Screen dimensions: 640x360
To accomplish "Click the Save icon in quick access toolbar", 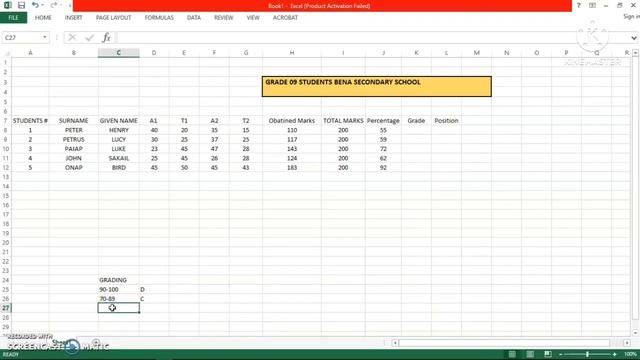I will click(x=21, y=5).
